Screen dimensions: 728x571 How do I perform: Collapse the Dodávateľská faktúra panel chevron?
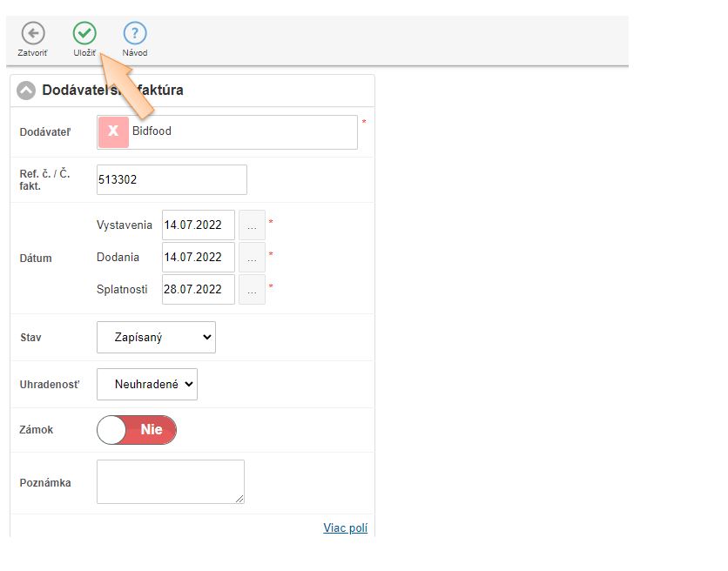[x=26, y=91]
